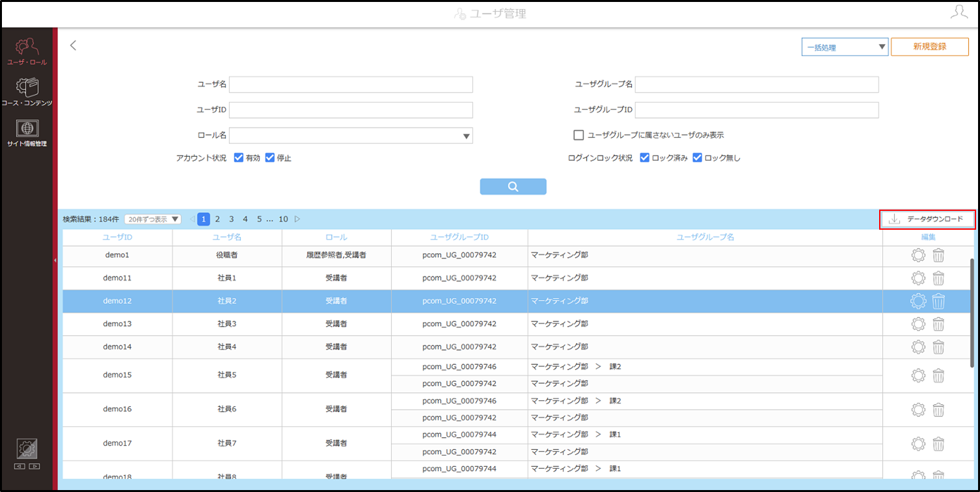Delete user demo11 via its trash icon
This screenshot has width=980, height=492.
pyautogui.click(x=938, y=278)
